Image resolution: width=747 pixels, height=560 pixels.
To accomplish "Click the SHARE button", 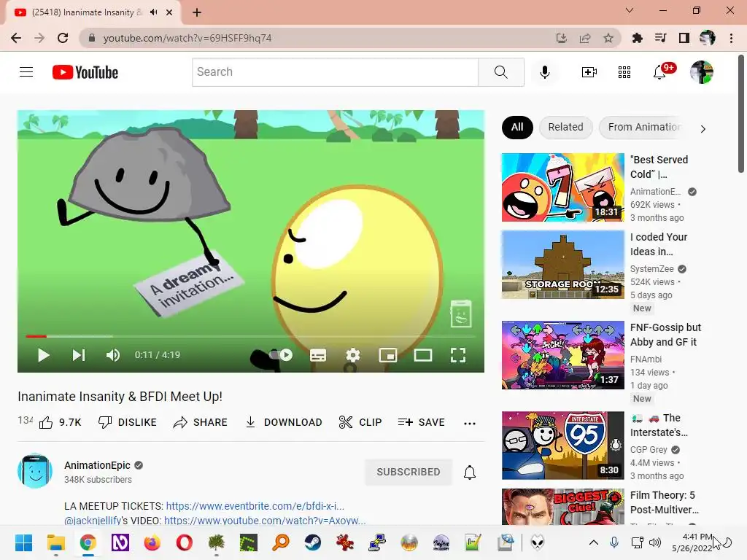I will [200, 422].
